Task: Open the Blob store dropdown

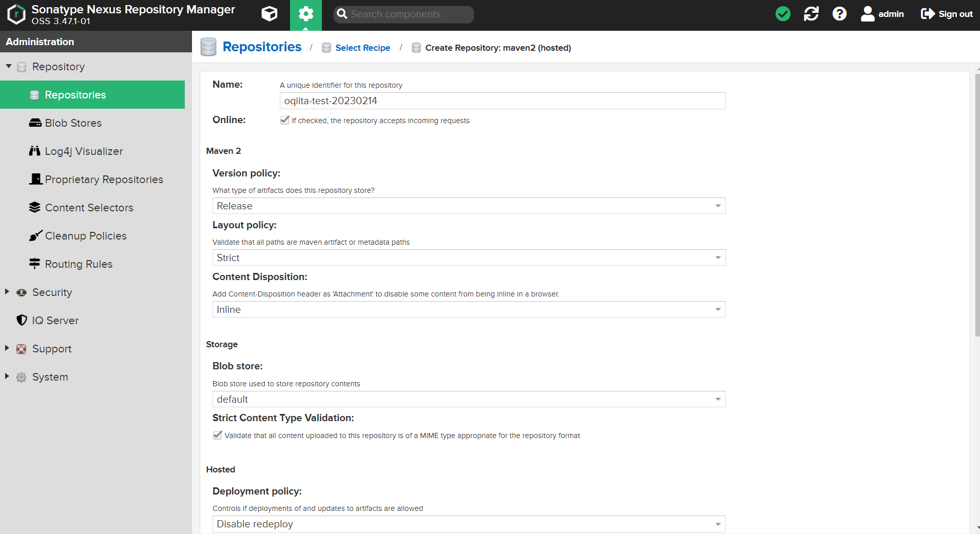Action: point(469,399)
